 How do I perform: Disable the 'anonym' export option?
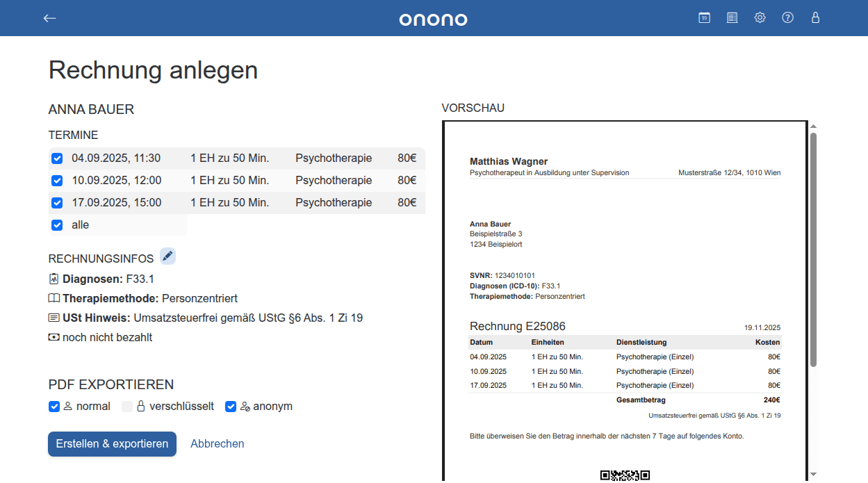click(230, 407)
